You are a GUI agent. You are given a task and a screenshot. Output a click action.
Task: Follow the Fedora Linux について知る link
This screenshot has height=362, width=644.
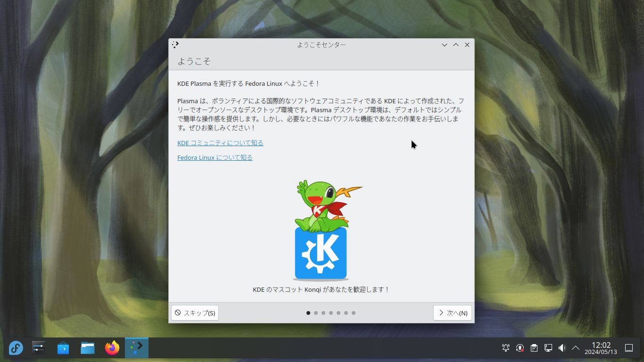pyautogui.click(x=215, y=157)
